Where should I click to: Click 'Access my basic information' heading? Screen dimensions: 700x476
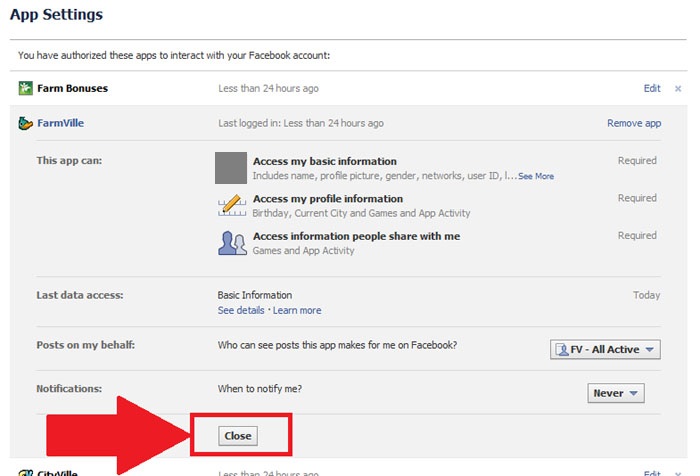[325, 161]
